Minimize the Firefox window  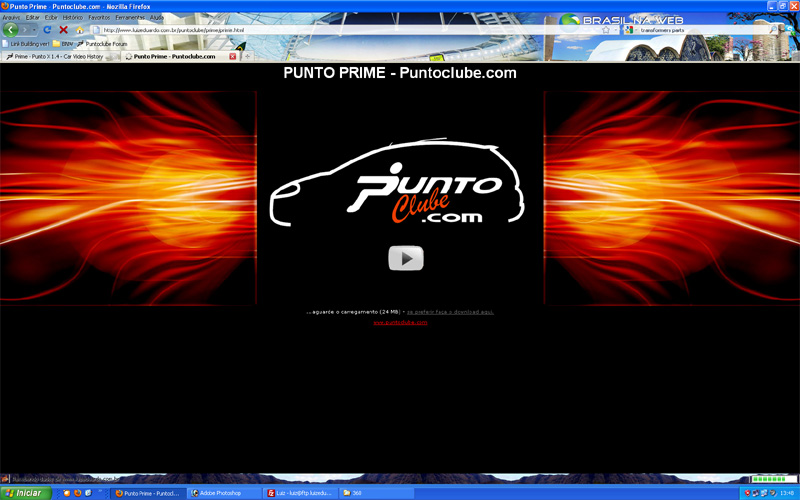coord(771,6)
